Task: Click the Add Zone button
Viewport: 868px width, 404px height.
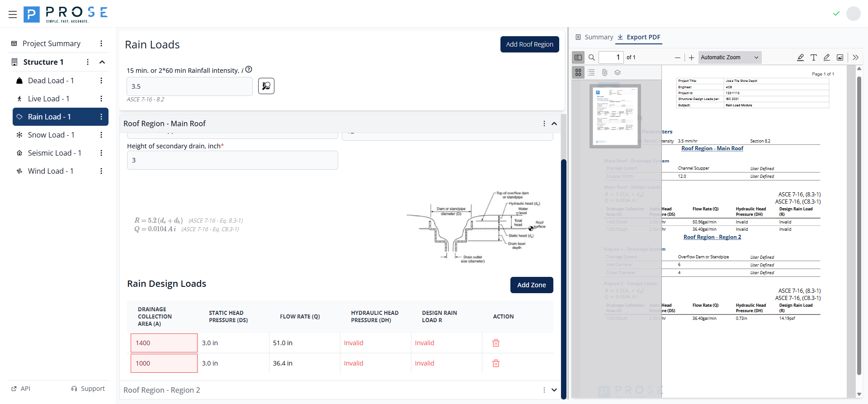Action: (531, 285)
